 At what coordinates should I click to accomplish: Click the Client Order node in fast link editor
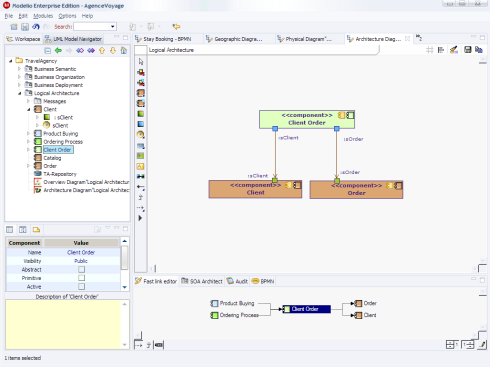[307, 309]
